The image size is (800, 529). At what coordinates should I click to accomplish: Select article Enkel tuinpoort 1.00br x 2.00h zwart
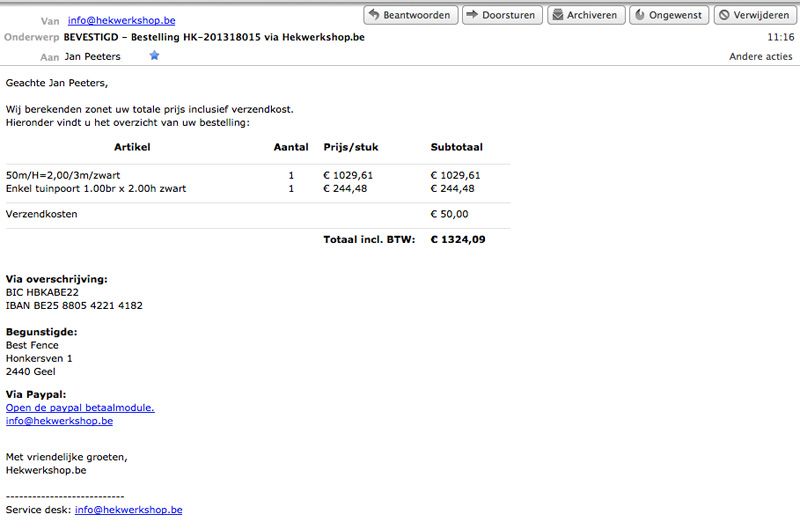96,189
